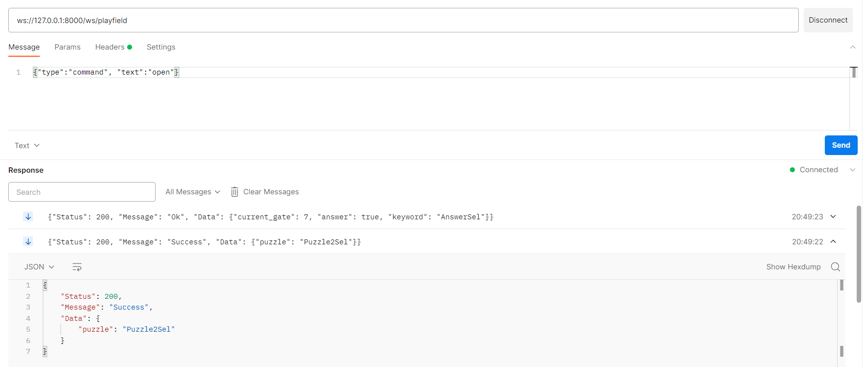The image size is (868, 367).
Task: Open the Headers tab
Action: tap(110, 47)
